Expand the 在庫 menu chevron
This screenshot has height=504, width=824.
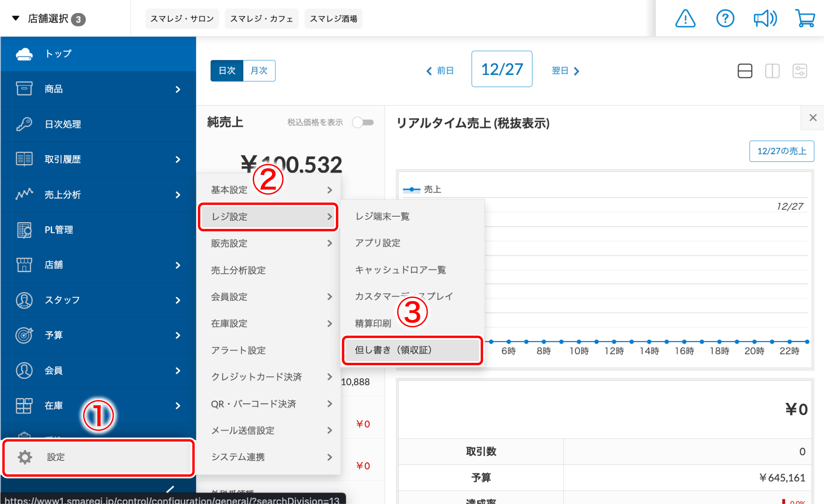pyautogui.click(x=178, y=406)
